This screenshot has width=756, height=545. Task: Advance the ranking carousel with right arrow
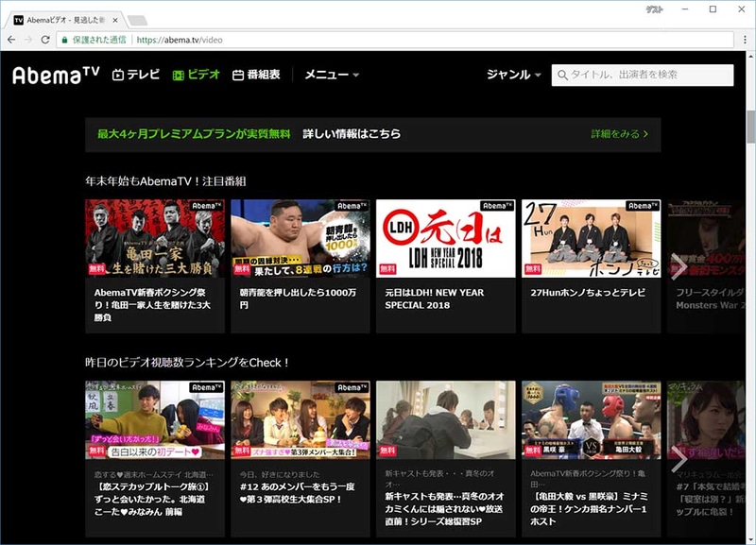pos(679,459)
